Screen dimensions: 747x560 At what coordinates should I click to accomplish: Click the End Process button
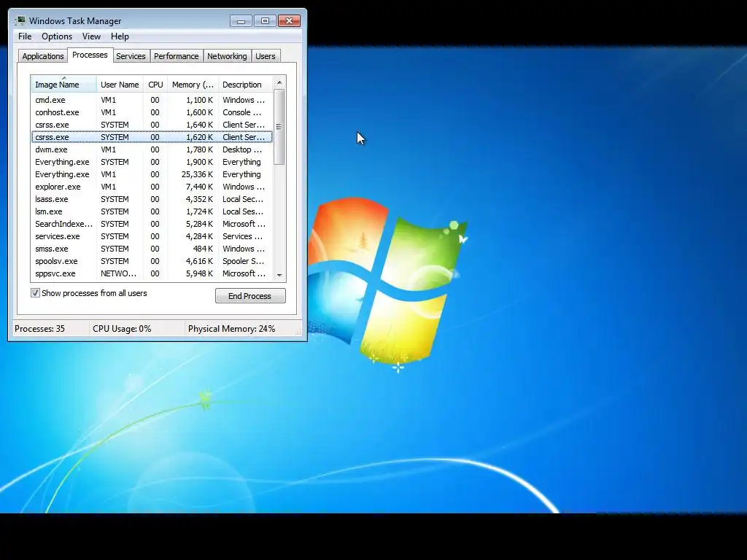[x=250, y=296]
